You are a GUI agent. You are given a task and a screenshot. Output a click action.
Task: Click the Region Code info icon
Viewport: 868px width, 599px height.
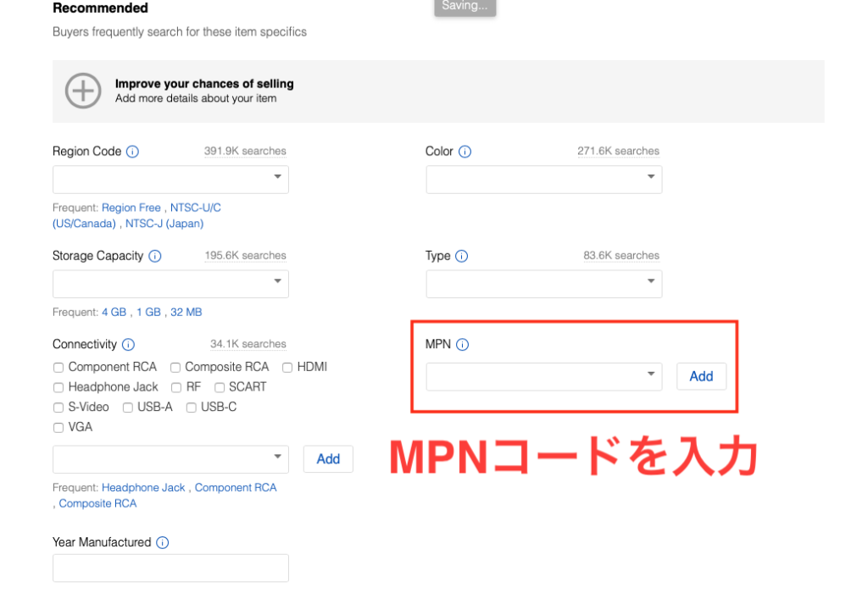[132, 151]
